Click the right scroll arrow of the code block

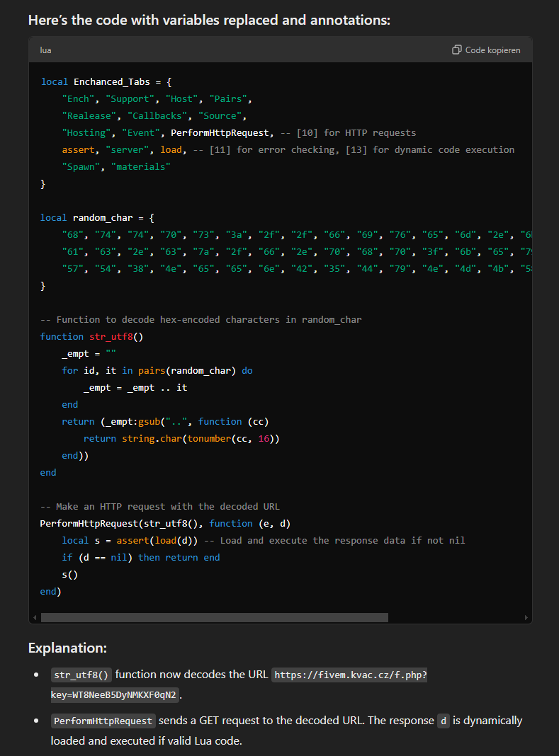coord(526,618)
